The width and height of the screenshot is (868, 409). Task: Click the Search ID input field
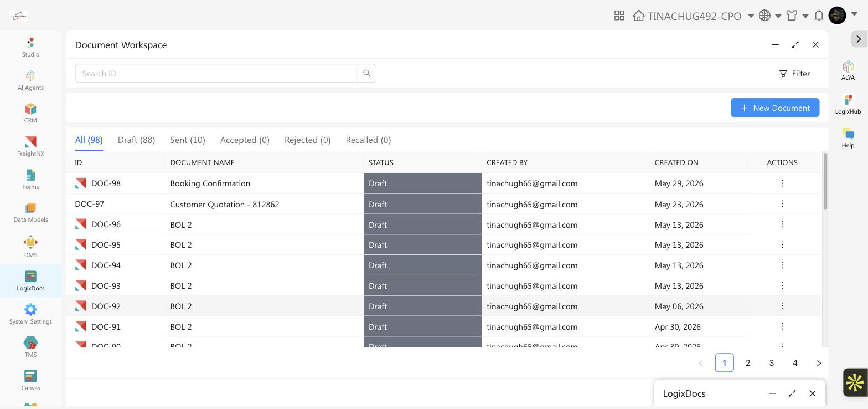tap(216, 73)
